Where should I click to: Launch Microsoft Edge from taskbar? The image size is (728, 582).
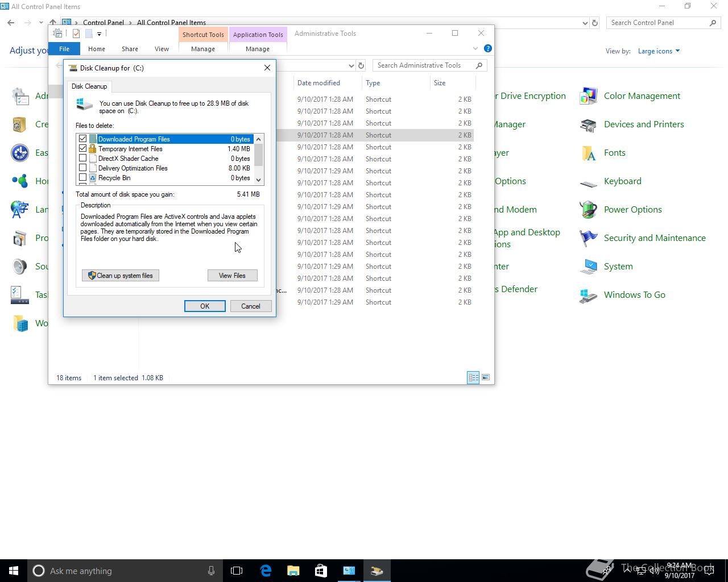(x=266, y=571)
